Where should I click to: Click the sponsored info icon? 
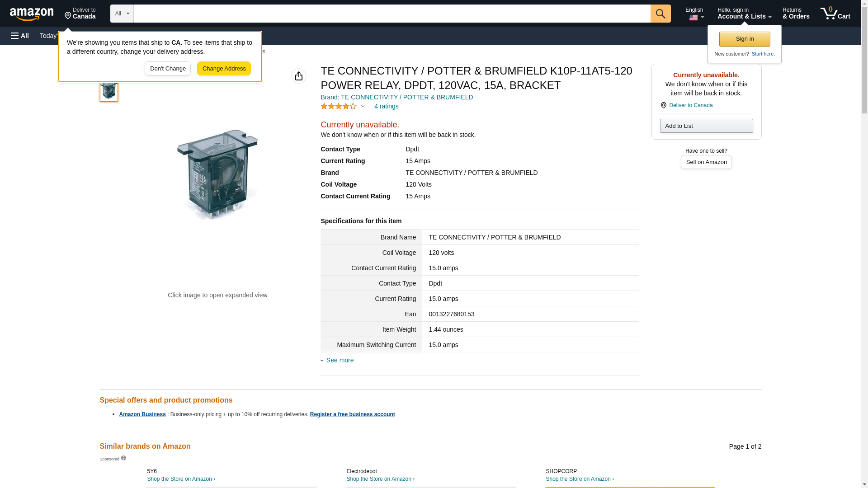(123, 458)
